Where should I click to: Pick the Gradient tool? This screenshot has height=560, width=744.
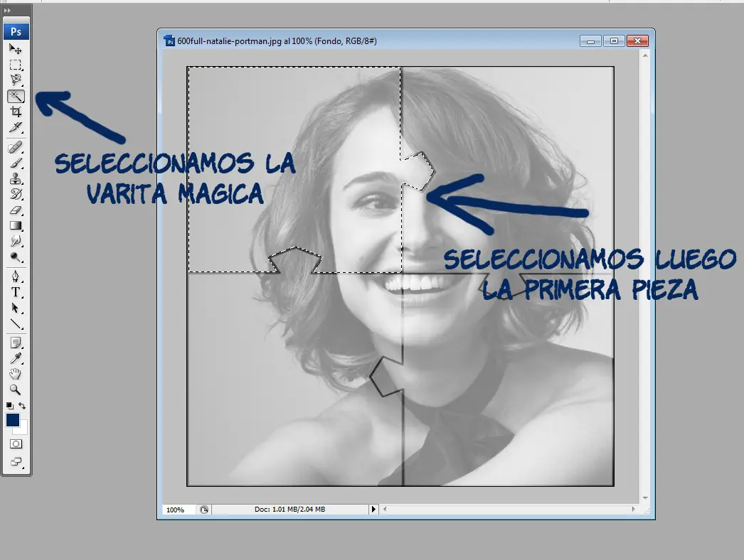(15, 225)
